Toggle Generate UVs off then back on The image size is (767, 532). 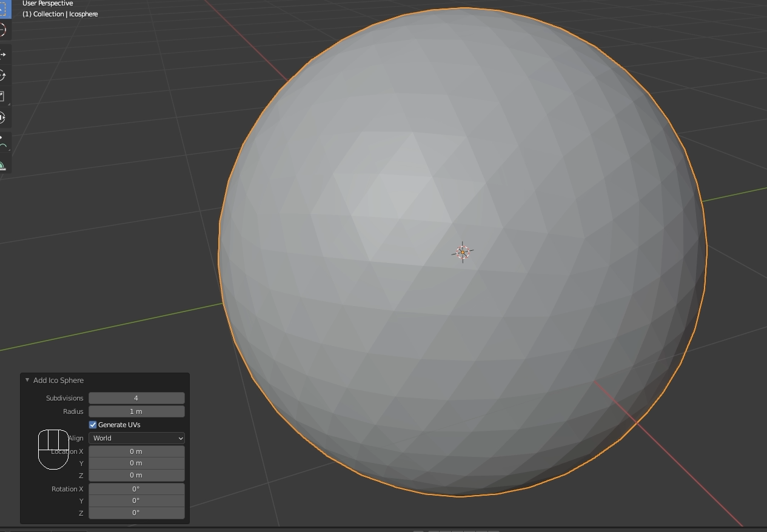click(x=93, y=425)
